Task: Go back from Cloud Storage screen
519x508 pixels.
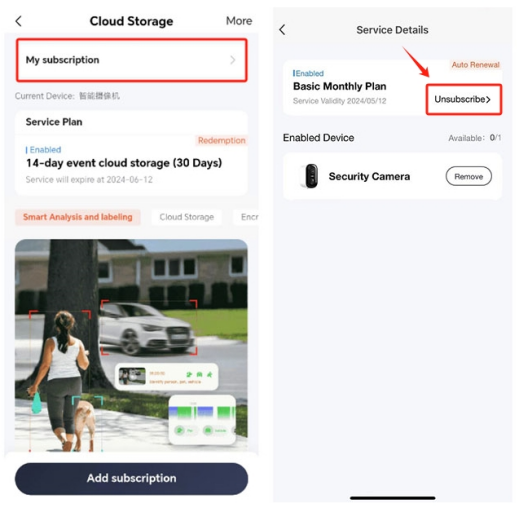Action: click(19, 21)
